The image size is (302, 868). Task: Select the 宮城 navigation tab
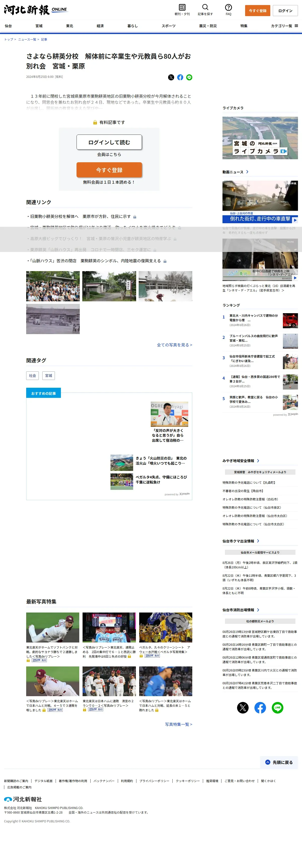coord(39,26)
